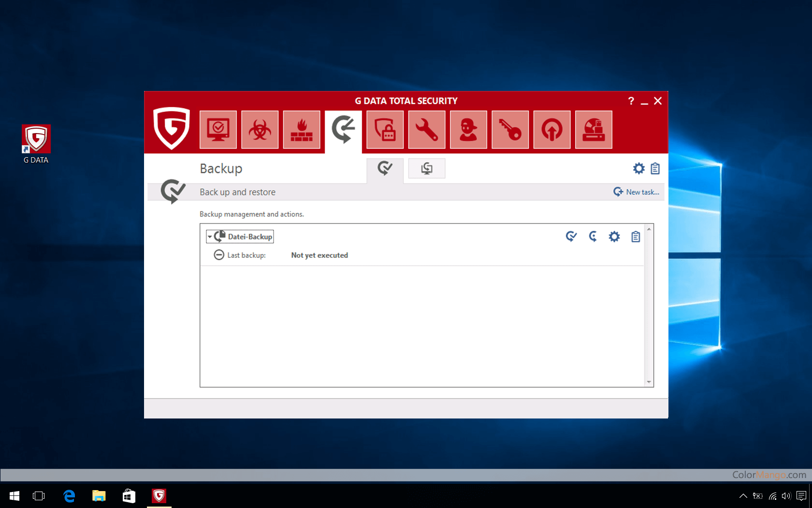Open the Parental Controls module
The image size is (812, 508).
(x=468, y=130)
